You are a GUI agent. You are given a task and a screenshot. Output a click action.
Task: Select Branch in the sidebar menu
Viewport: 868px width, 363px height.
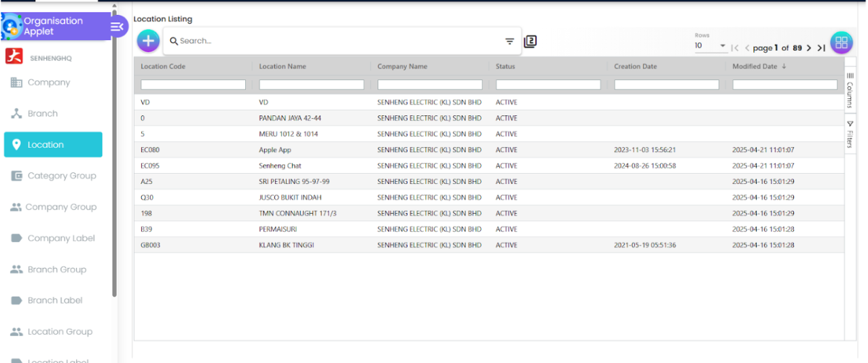(42, 114)
